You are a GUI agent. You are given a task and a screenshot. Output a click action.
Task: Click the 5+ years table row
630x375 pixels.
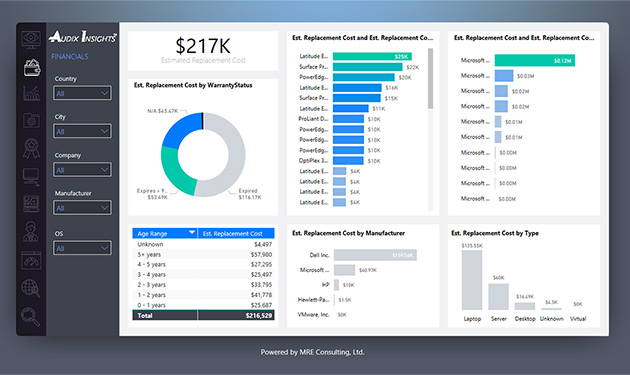click(203, 254)
